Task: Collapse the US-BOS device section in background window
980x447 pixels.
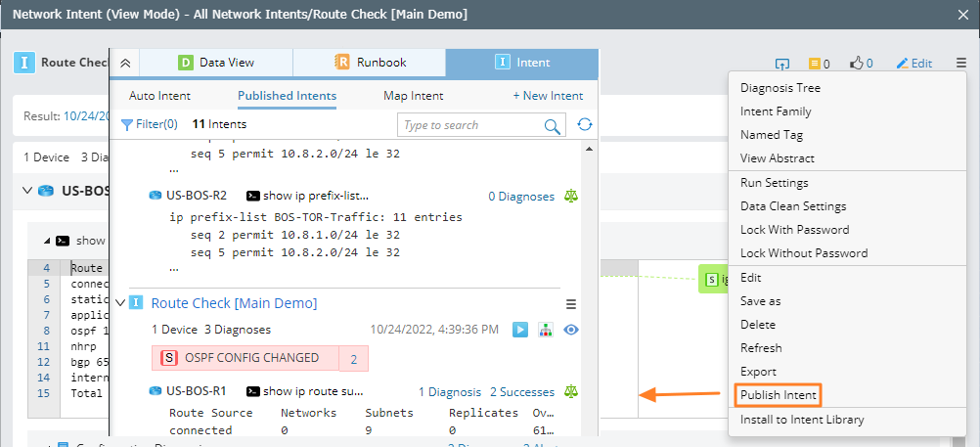Action: [26, 190]
